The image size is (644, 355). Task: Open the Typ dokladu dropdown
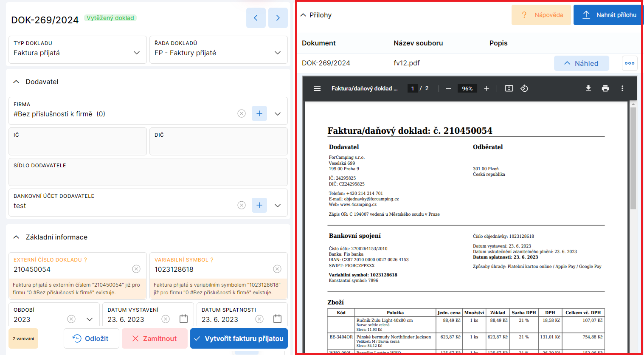pyautogui.click(x=137, y=53)
